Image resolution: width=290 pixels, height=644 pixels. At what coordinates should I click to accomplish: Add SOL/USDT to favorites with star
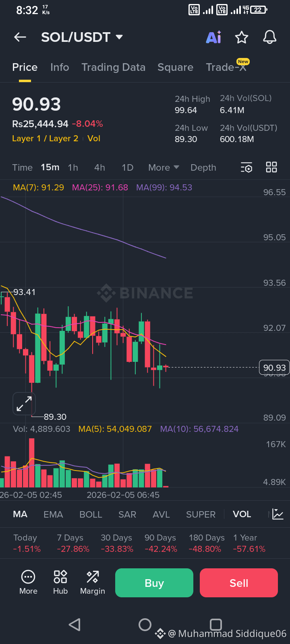click(242, 37)
